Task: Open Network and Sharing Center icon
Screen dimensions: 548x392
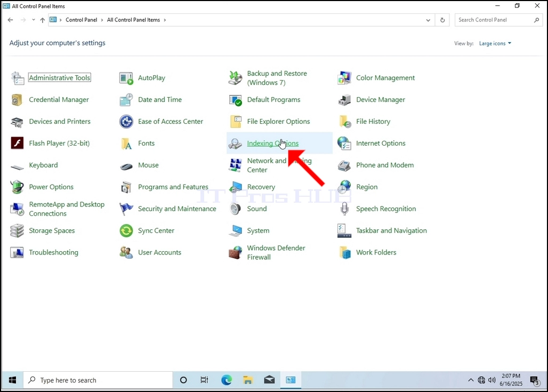Action: coord(235,165)
